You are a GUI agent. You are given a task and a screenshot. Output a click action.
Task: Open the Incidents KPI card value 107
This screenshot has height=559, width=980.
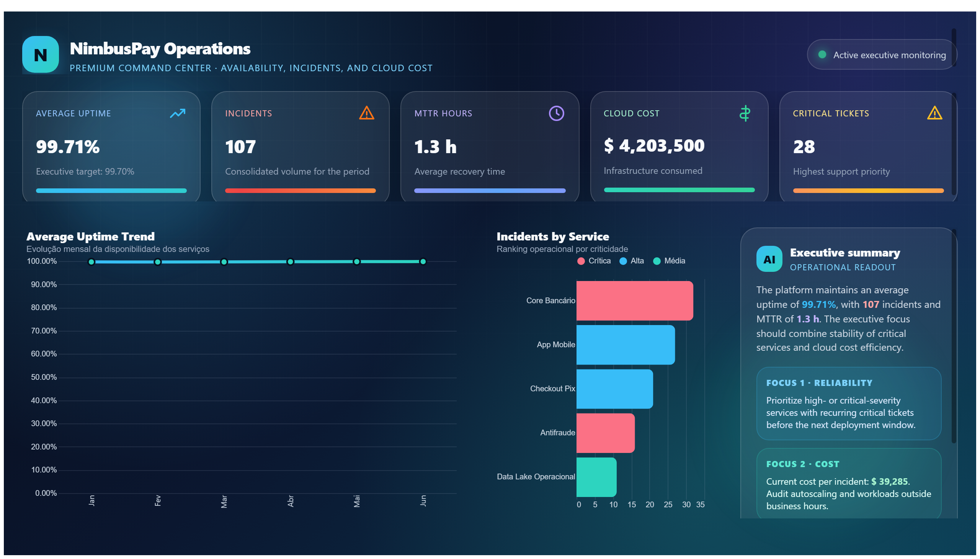click(x=240, y=147)
